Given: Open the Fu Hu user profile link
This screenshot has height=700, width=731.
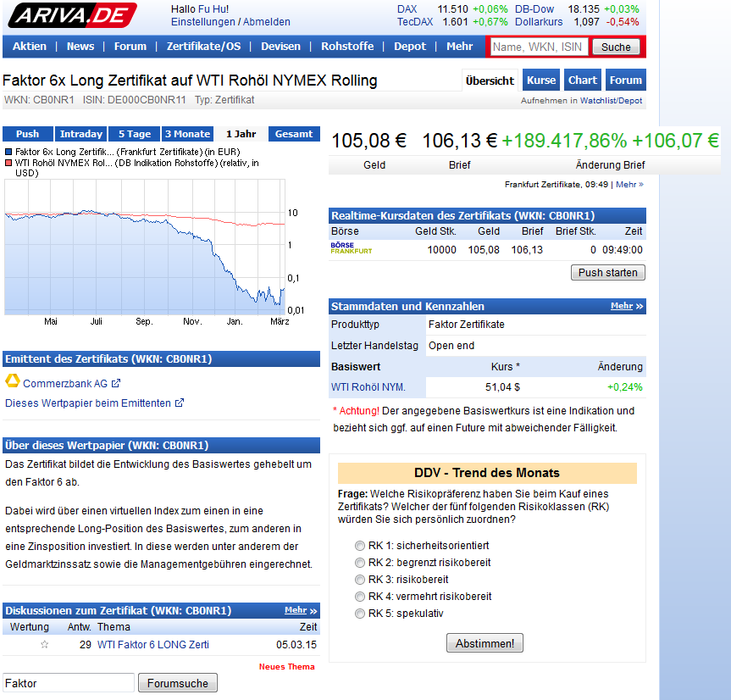Looking at the screenshot, I should click(x=213, y=8).
